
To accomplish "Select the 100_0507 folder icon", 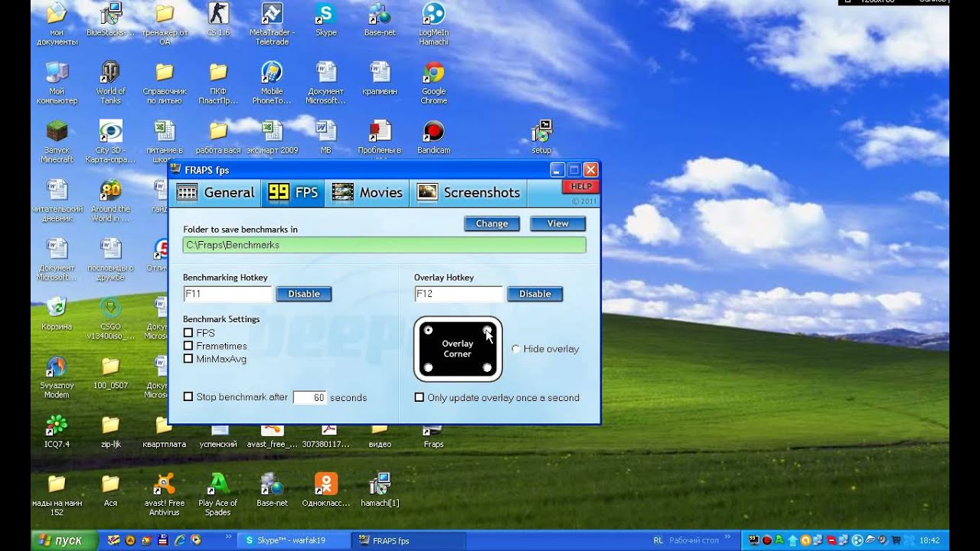I will tap(111, 373).
